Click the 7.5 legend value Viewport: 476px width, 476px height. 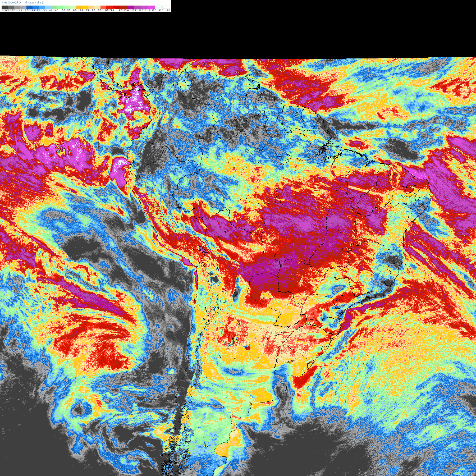point(94,10)
